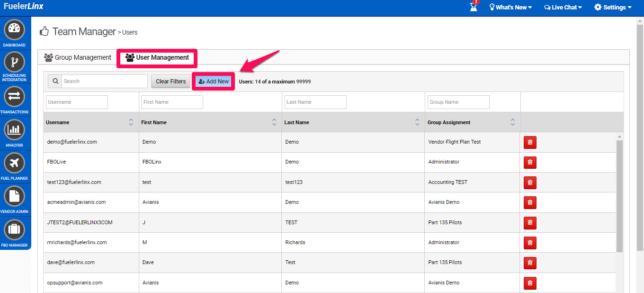Delete the FBOLive user

click(x=530, y=162)
